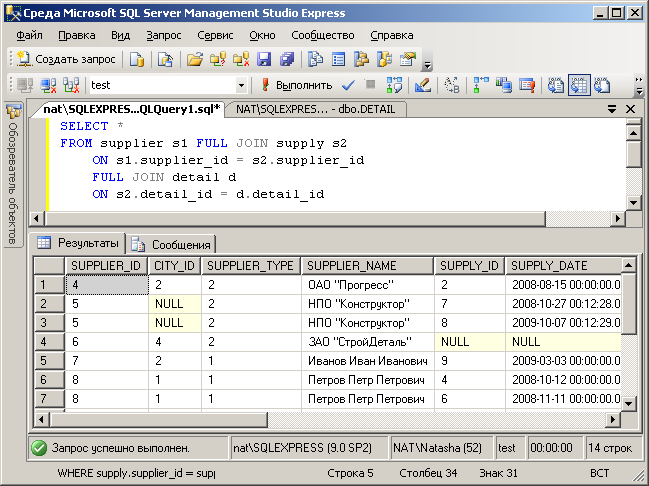Select row header number 4

pyautogui.click(x=49, y=342)
